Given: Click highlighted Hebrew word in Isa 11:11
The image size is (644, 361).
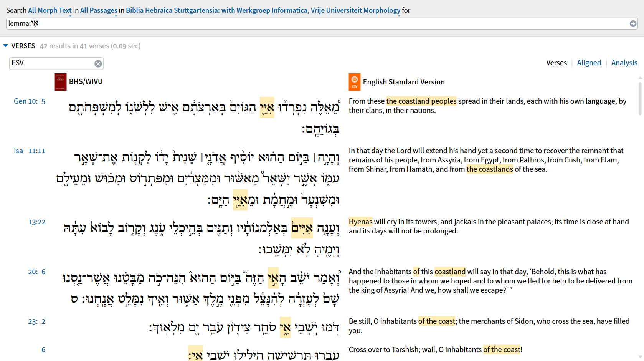Looking at the screenshot, I should click(x=240, y=200).
